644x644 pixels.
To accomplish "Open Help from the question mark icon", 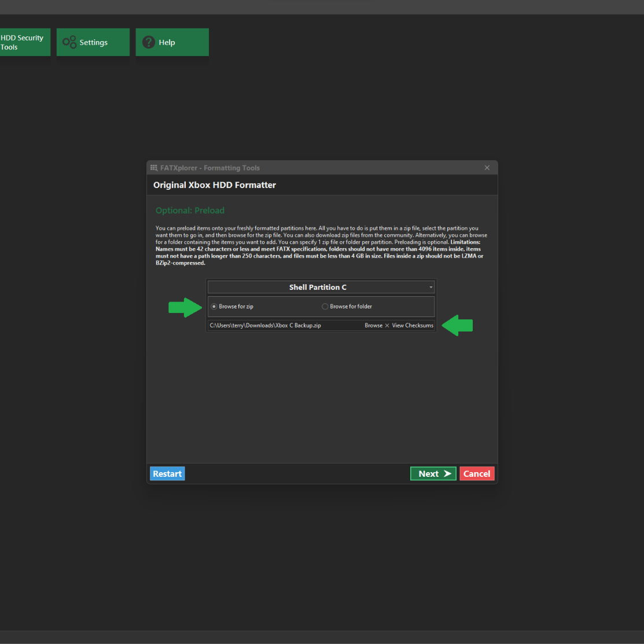I will [172, 42].
